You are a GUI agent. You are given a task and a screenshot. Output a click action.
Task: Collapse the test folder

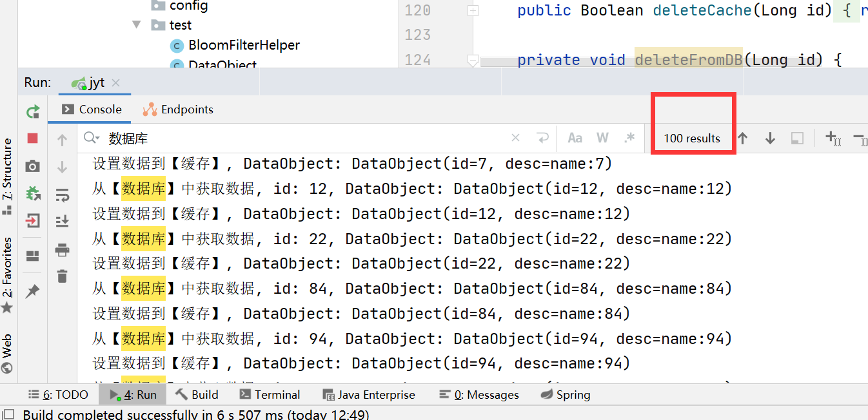click(136, 25)
